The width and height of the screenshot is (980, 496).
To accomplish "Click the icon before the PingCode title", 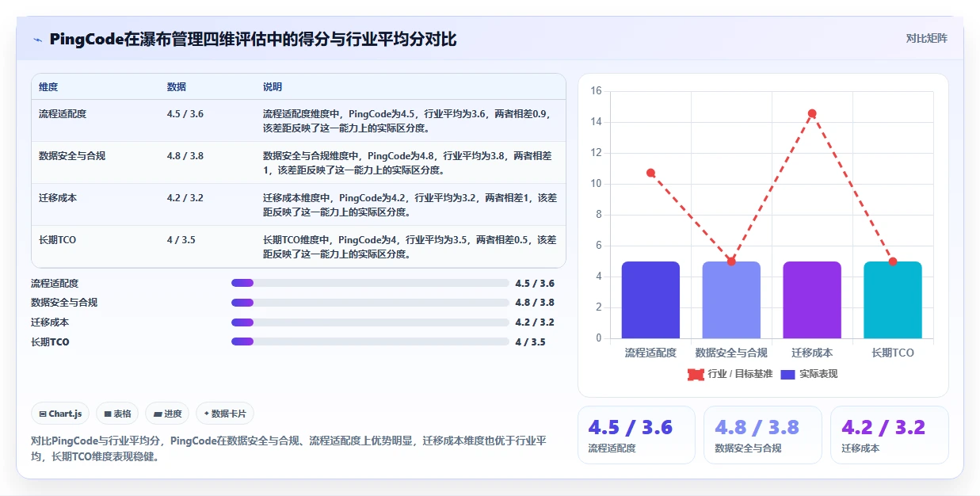I will point(37,40).
